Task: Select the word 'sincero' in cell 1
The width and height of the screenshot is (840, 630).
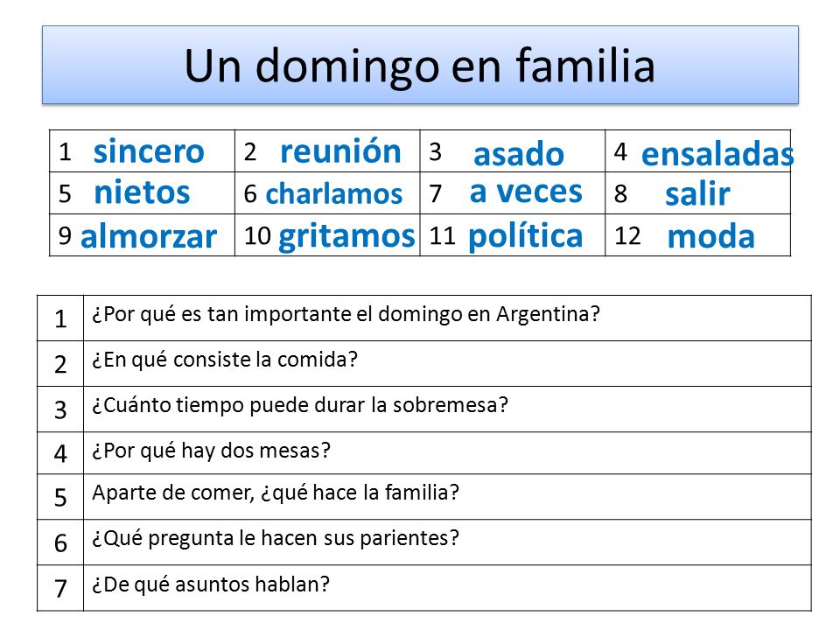Action: 149,151
